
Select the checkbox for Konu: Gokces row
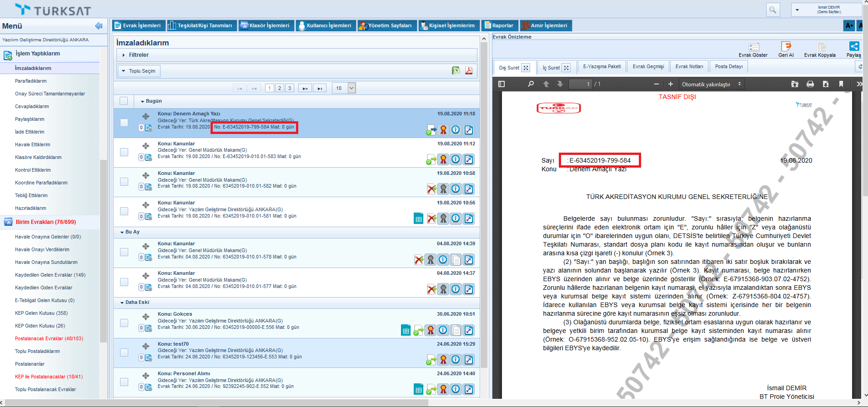(124, 323)
